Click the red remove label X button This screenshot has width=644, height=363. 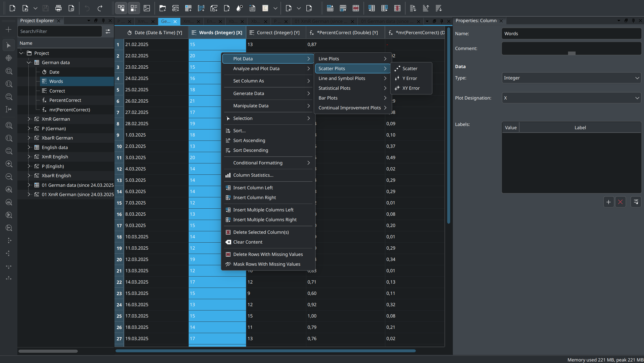620,202
